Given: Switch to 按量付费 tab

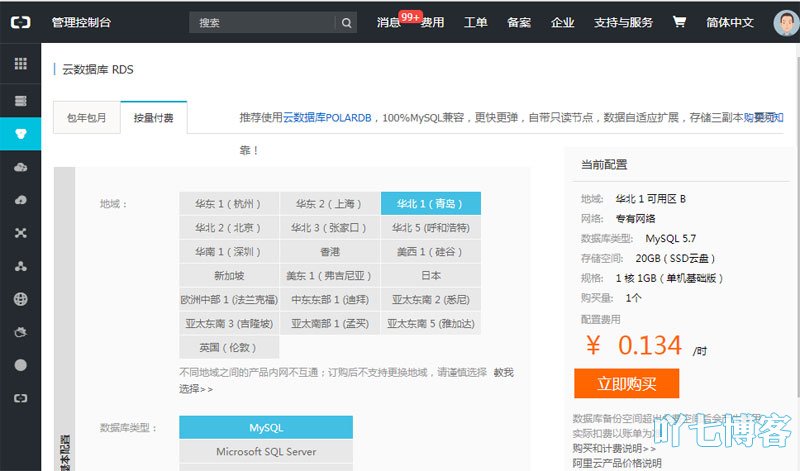Looking at the screenshot, I should click(154, 118).
